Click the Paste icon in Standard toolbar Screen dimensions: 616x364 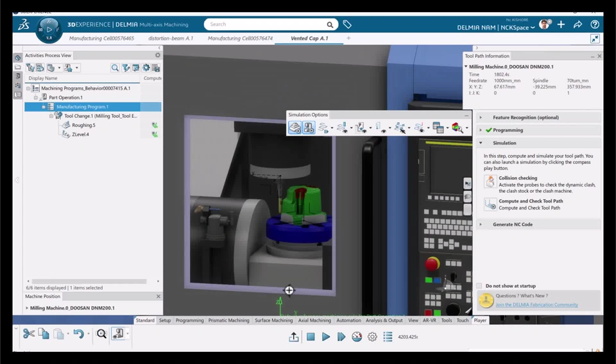tap(58, 334)
